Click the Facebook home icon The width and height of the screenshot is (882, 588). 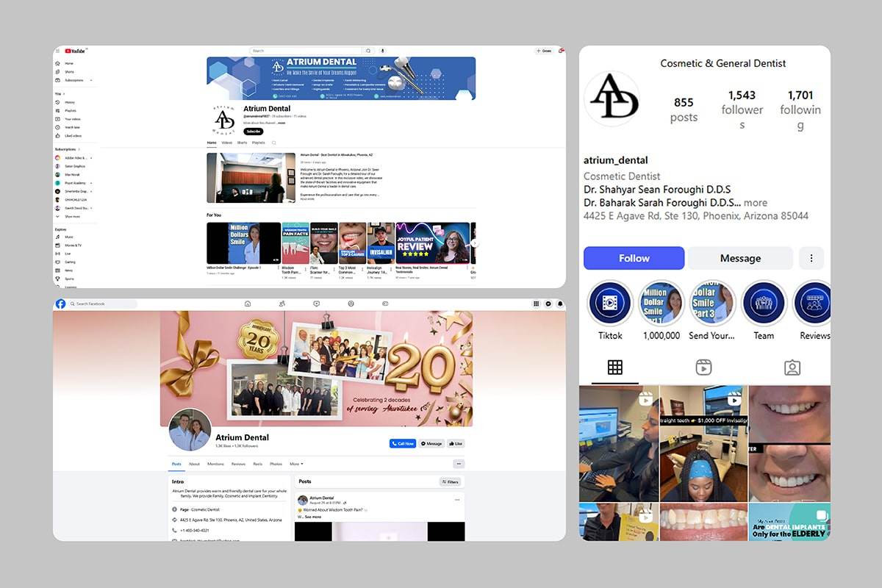pos(248,304)
